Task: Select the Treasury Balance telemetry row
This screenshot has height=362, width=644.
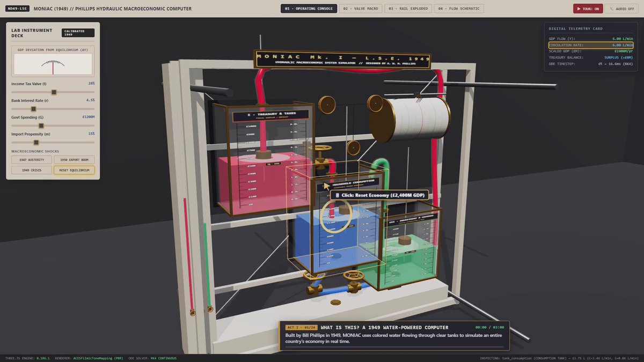Action: pos(590,57)
